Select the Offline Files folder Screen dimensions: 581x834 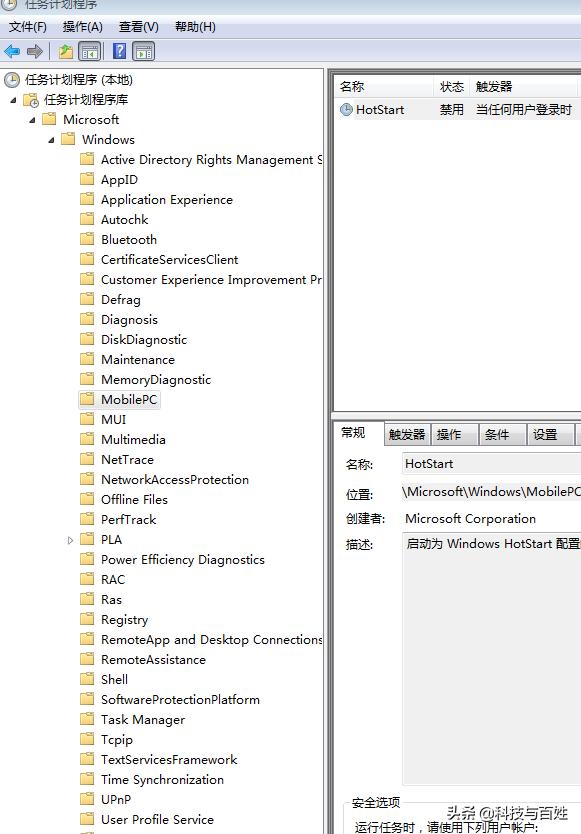(x=134, y=499)
